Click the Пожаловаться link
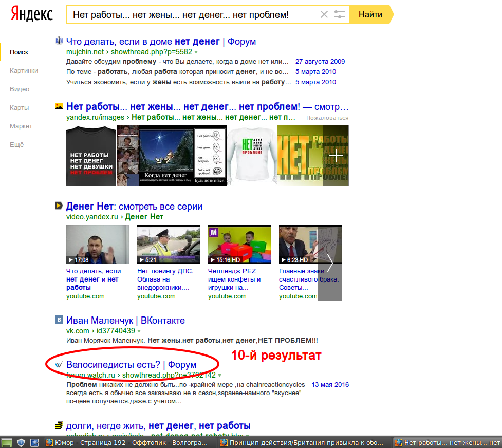The height and width of the screenshot is (448, 502). (327, 118)
